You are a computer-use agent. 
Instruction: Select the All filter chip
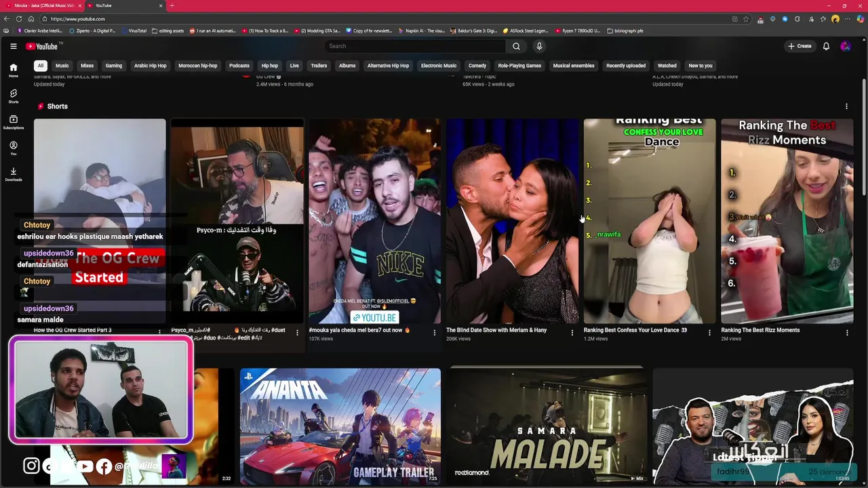41,66
